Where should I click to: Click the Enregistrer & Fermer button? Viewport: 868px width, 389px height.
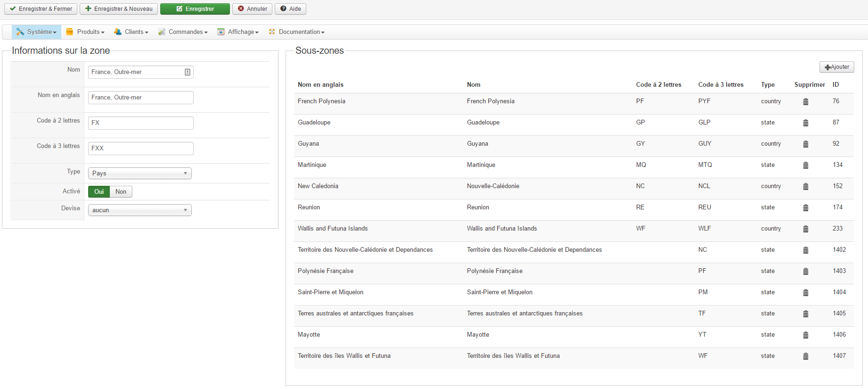click(x=41, y=9)
